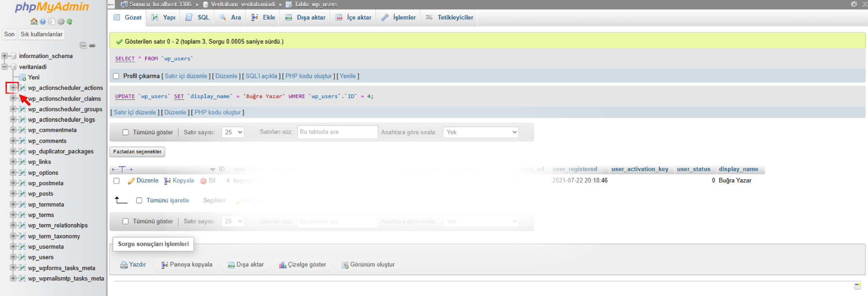The image size is (868, 296).
Task: Sort by user_registered column header
Action: pyautogui.click(x=575, y=169)
